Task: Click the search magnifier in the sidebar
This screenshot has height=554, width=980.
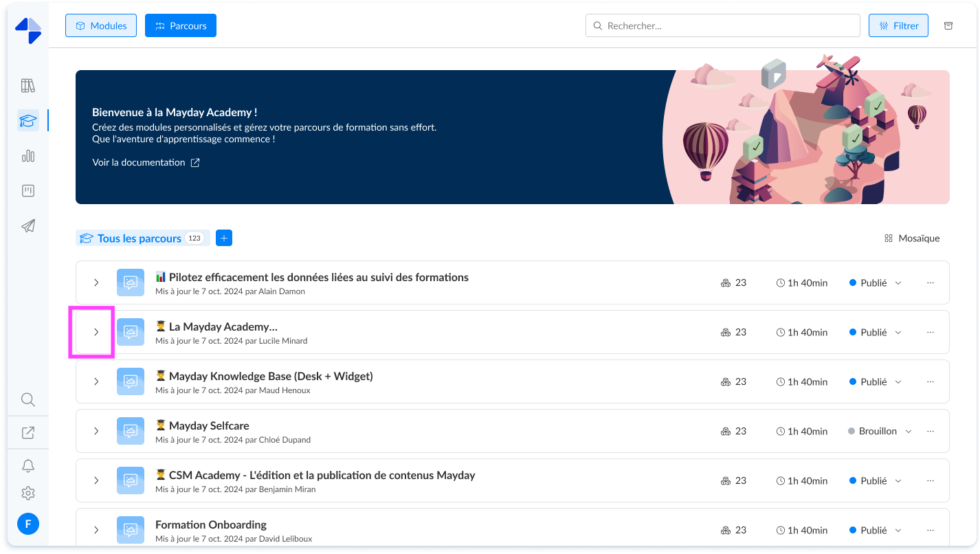Action: (x=28, y=399)
